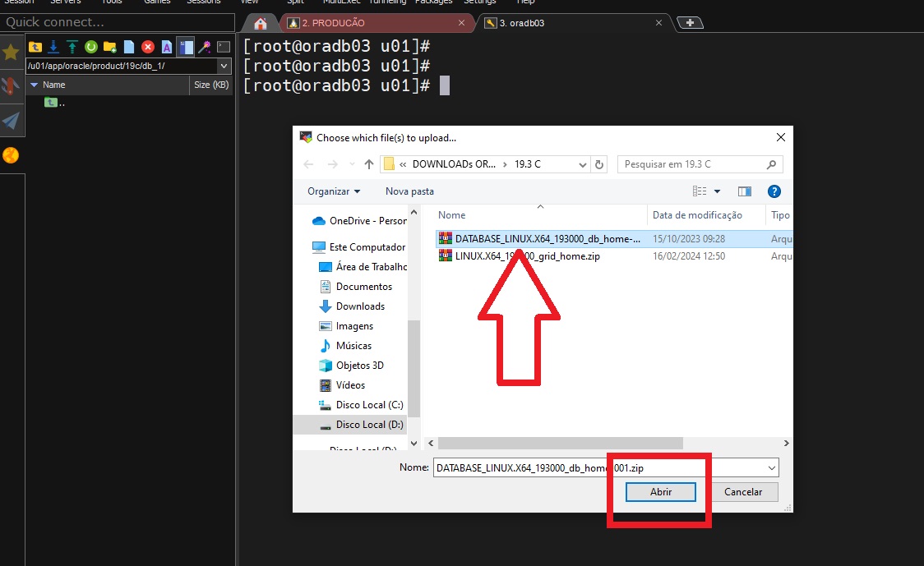Click 'DOWNLOADs OR...' breadcrumb segment

pyautogui.click(x=454, y=164)
